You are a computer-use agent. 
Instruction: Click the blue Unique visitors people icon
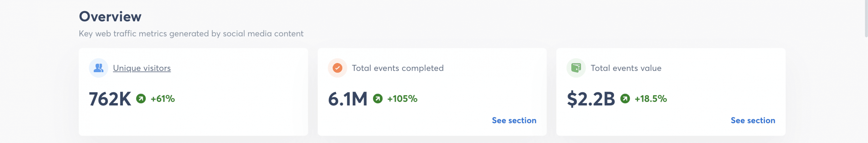[x=98, y=68]
